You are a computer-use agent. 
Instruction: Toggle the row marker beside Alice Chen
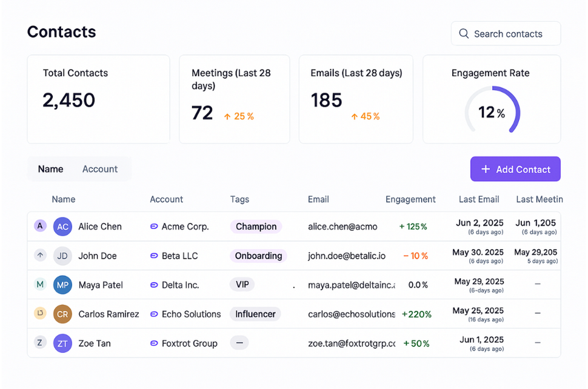pos(40,226)
